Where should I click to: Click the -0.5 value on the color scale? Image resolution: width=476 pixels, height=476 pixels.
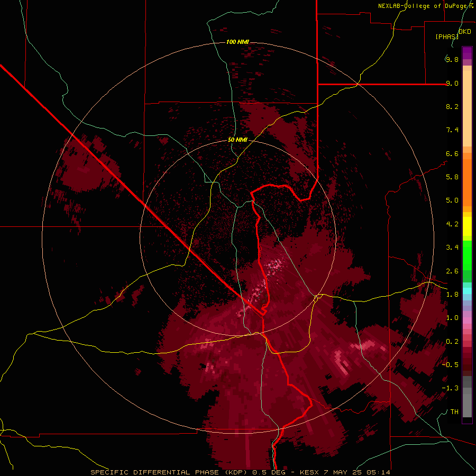[450, 365]
